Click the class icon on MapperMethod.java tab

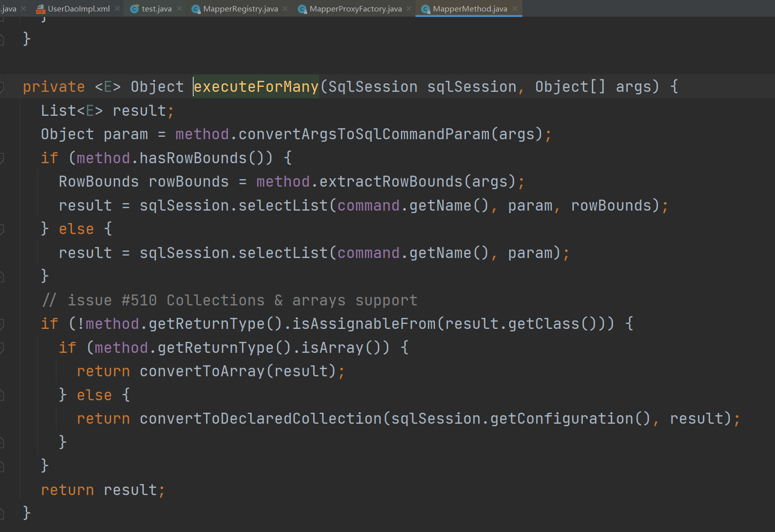click(x=425, y=8)
